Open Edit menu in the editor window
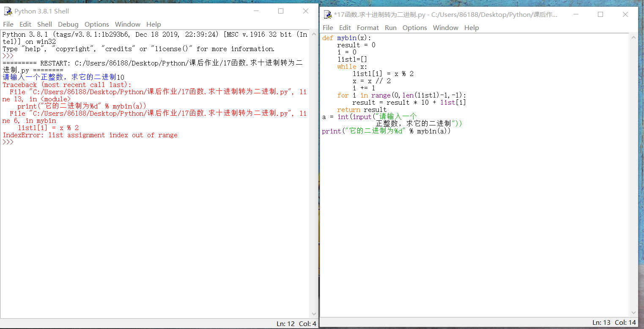 tap(345, 28)
